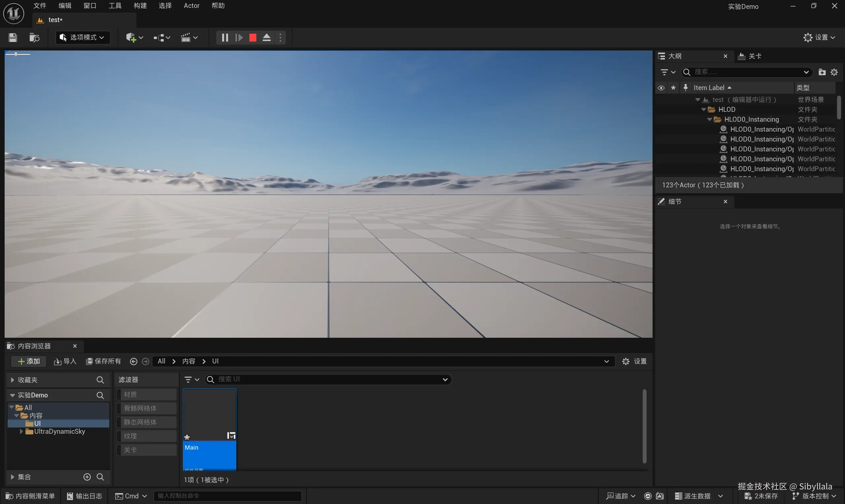This screenshot has width=845, height=504.
Task: Toggle visibility column eye icon in outliner
Action: pos(661,88)
